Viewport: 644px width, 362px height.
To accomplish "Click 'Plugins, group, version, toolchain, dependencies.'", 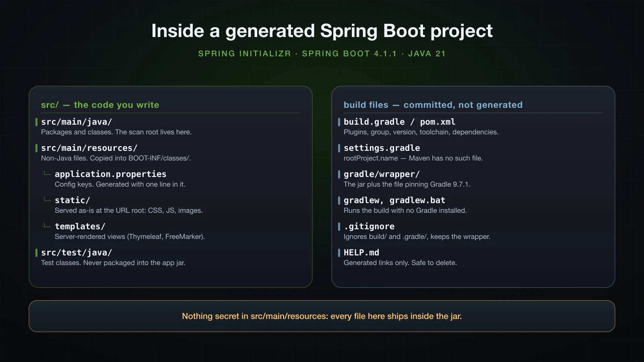I will 421,132.
